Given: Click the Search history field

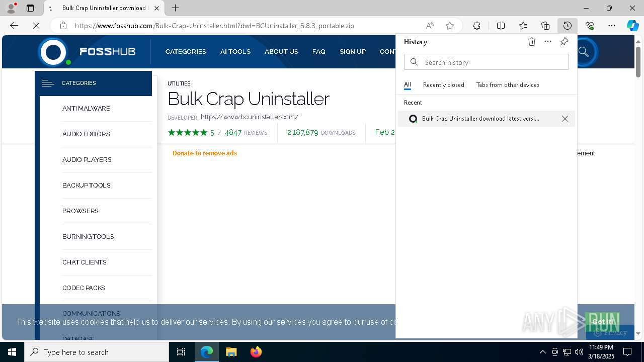Looking at the screenshot, I should coord(487,62).
